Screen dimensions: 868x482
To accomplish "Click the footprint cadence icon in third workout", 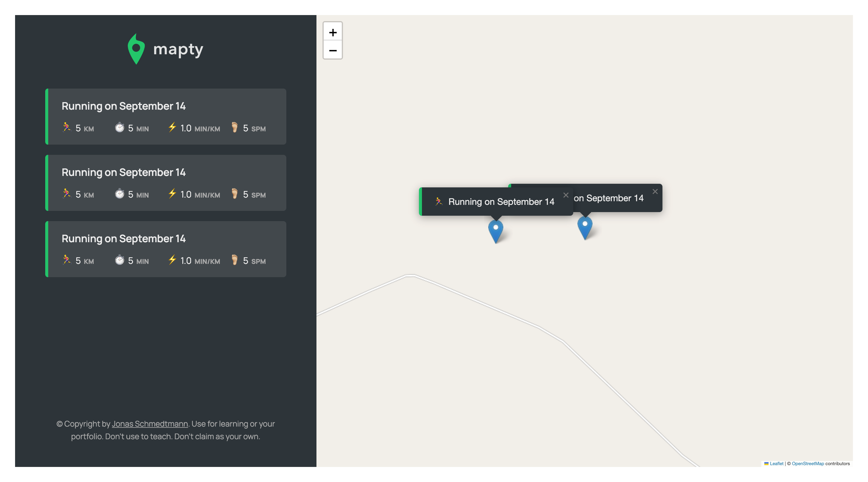I will (x=234, y=260).
